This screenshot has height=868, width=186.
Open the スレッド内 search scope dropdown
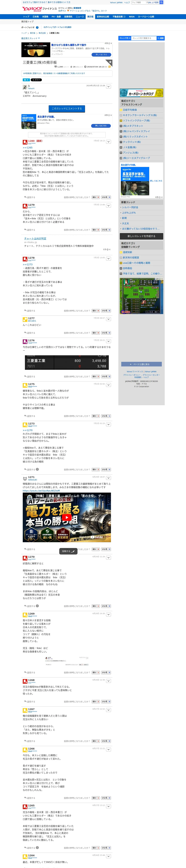[125, 38]
